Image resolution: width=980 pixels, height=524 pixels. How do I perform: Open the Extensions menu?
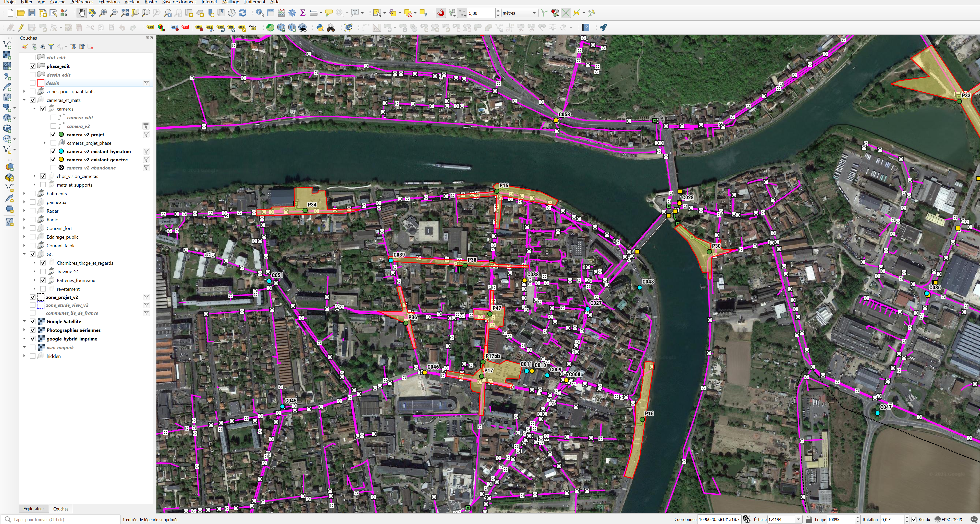click(x=109, y=2)
